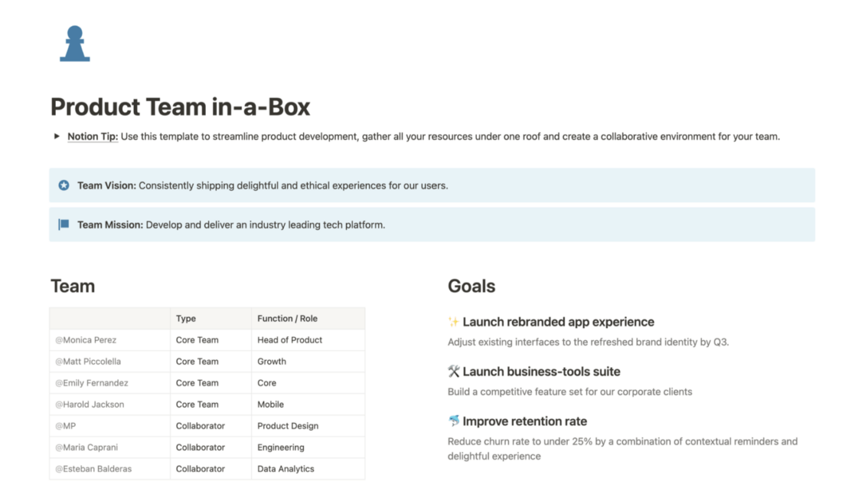Image resolution: width=868 pixels, height=488 pixels.
Task: Click the Product Team in-a-Box page title
Action: coord(180,107)
